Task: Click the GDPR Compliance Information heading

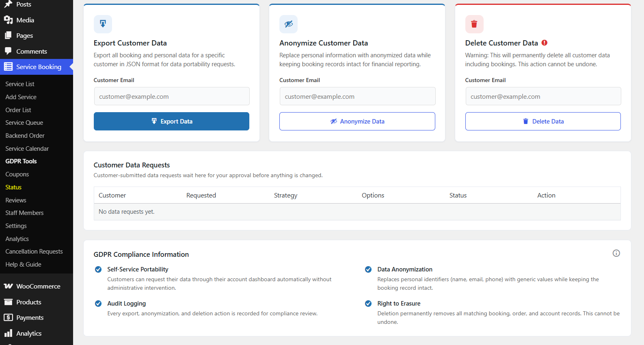Action: coord(141,254)
